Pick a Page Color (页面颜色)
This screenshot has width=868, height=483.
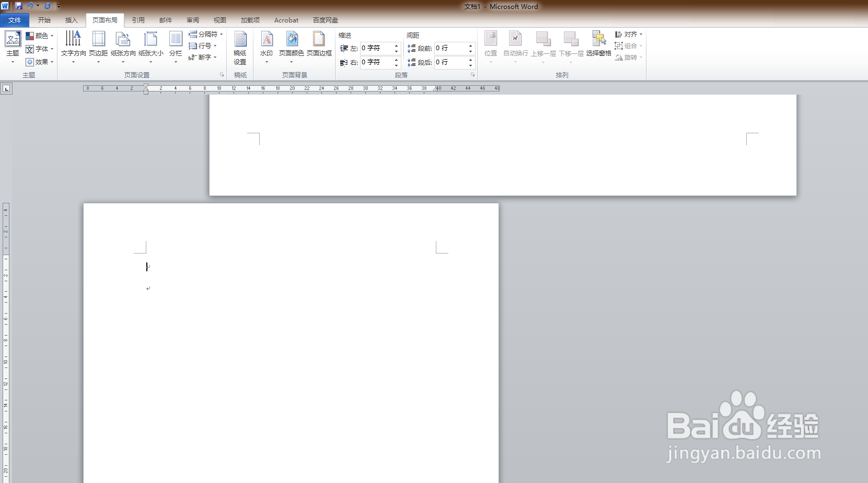click(292, 47)
